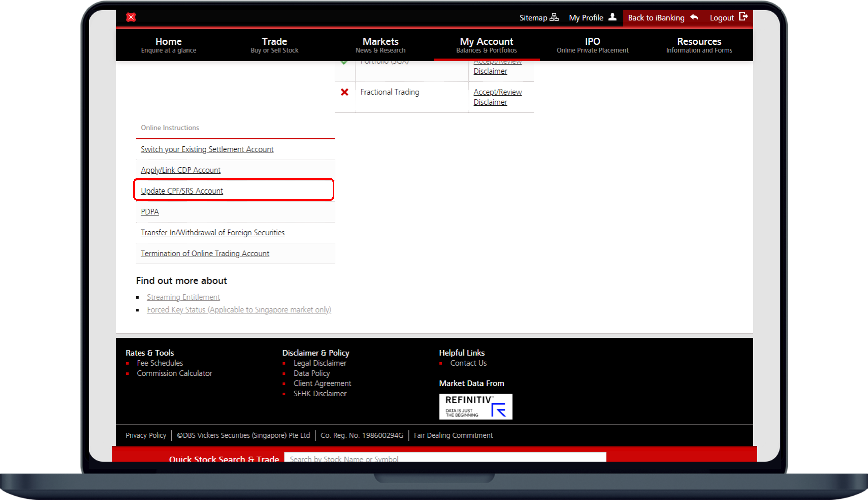The width and height of the screenshot is (868, 500).
Task: Click the DBS Vickers Securities copyright text
Action: 243,435
